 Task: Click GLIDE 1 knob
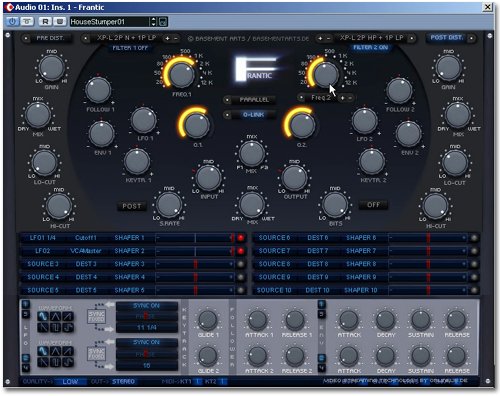pyautogui.click(x=207, y=320)
